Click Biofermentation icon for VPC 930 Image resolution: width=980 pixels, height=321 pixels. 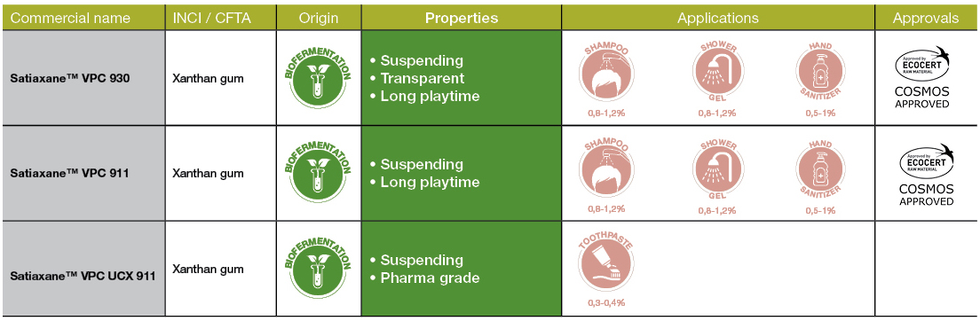tap(318, 77)
